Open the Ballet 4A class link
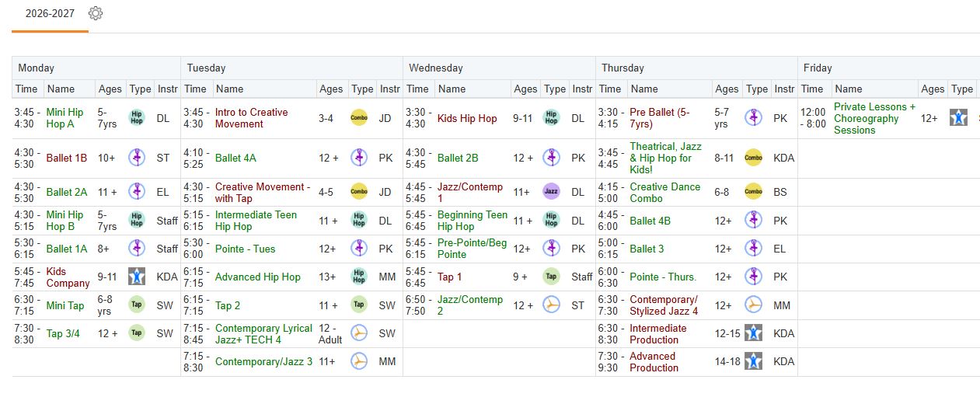 (x=235, y=158)
